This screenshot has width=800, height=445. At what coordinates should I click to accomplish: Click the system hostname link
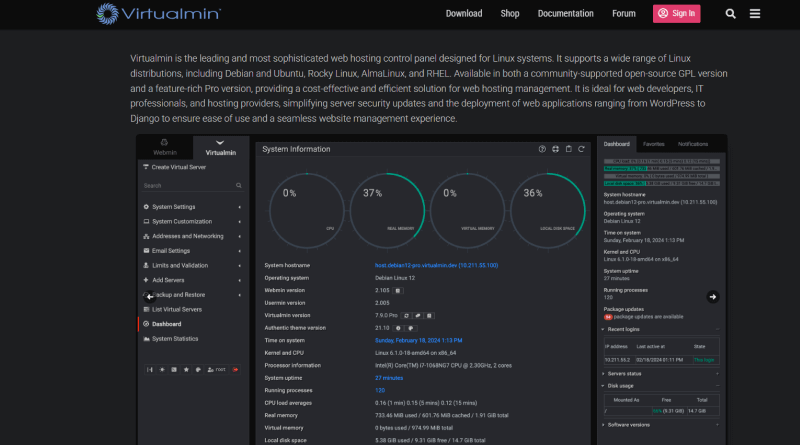pyautogui.click(x=436, y=265)
